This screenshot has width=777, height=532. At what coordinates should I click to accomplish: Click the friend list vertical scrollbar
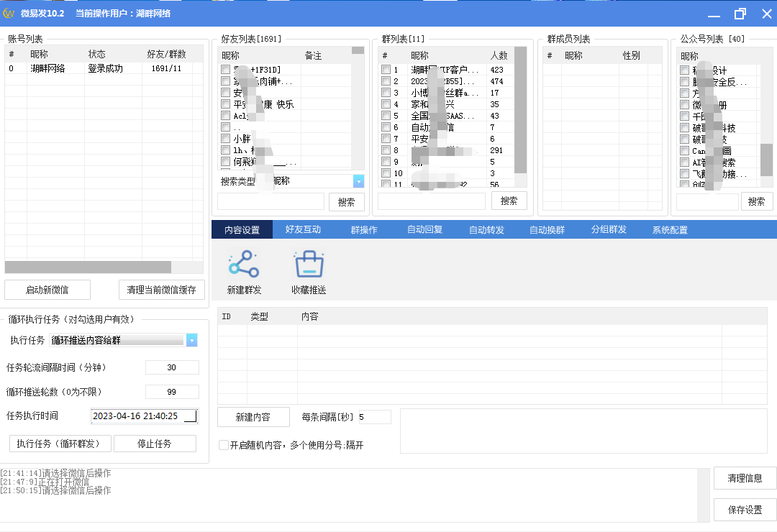coord(358,50)
